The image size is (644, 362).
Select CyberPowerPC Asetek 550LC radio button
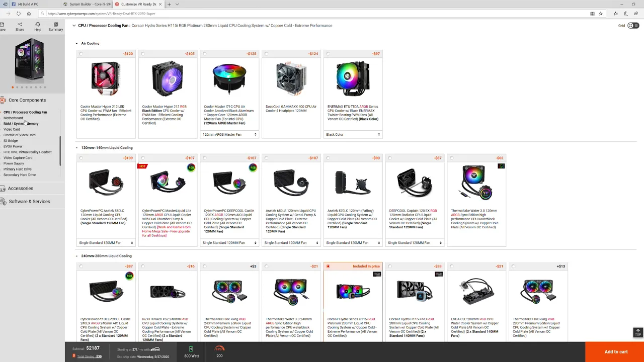[x=81, y=158]
